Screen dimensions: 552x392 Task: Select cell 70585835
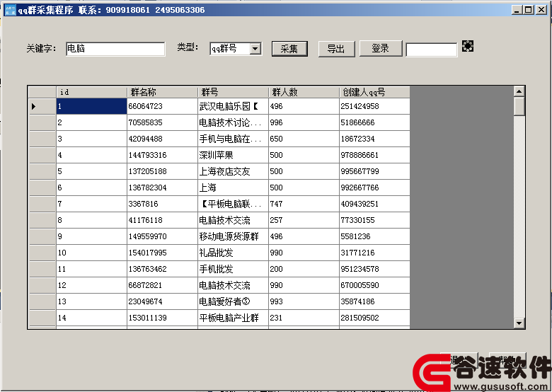point(162,122)
